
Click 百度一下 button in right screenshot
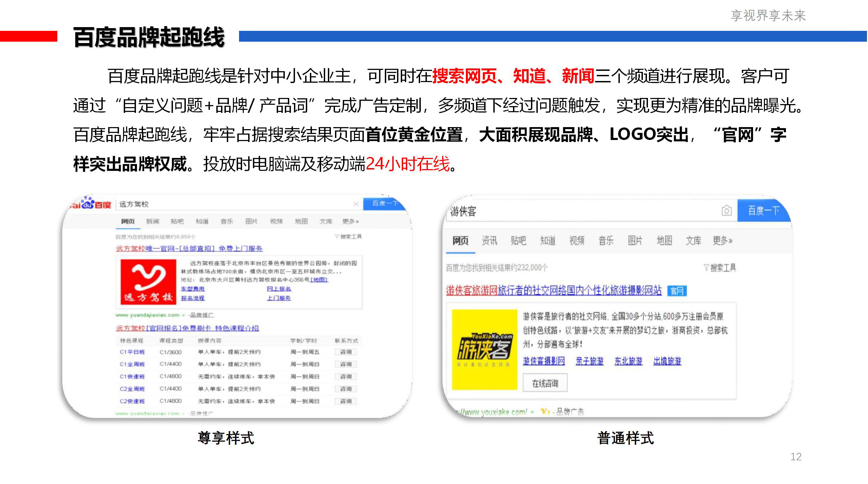point(764,210)
